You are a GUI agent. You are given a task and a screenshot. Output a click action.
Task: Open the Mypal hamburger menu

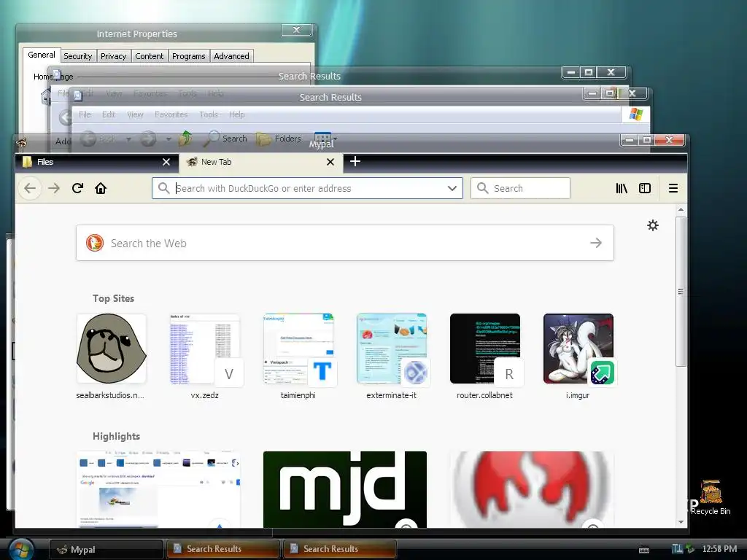point(673,188)
